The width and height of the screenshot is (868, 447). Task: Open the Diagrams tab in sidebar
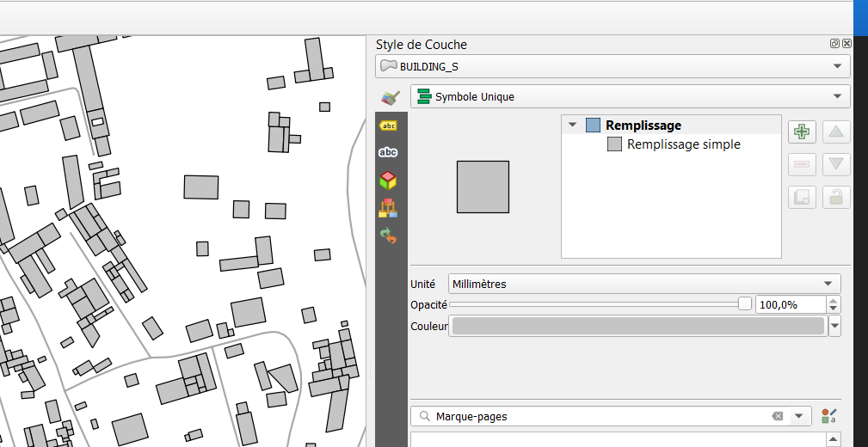[388, 208]
